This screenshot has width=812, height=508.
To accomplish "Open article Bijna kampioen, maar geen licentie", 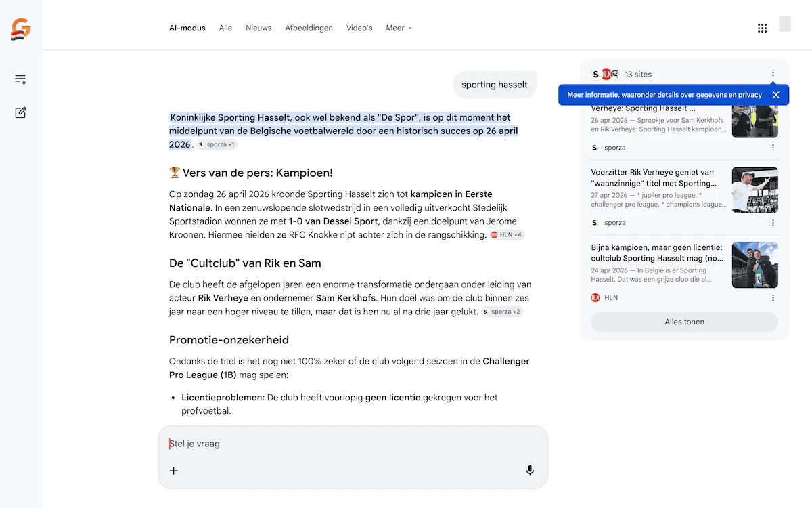I will 657,253.
